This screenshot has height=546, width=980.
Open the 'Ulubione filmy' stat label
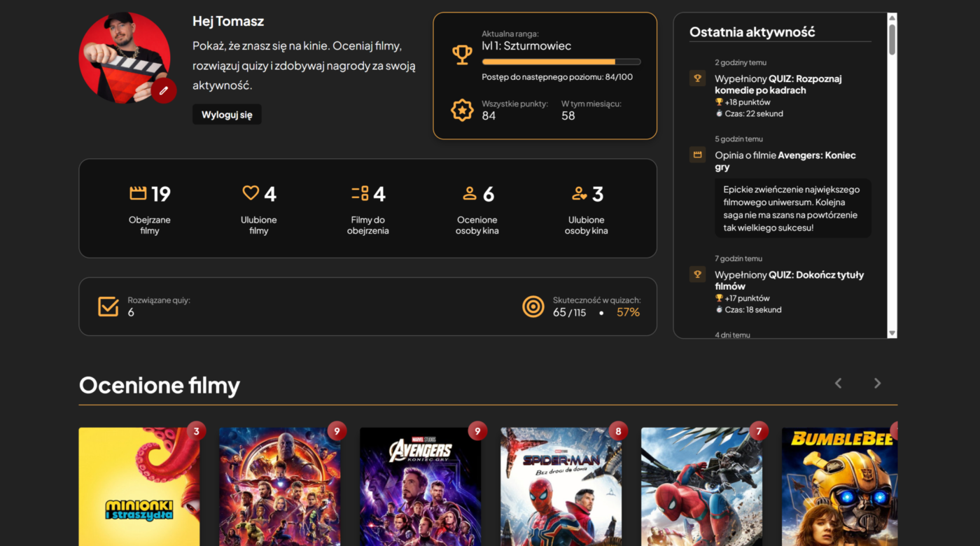tap(259, 225)
